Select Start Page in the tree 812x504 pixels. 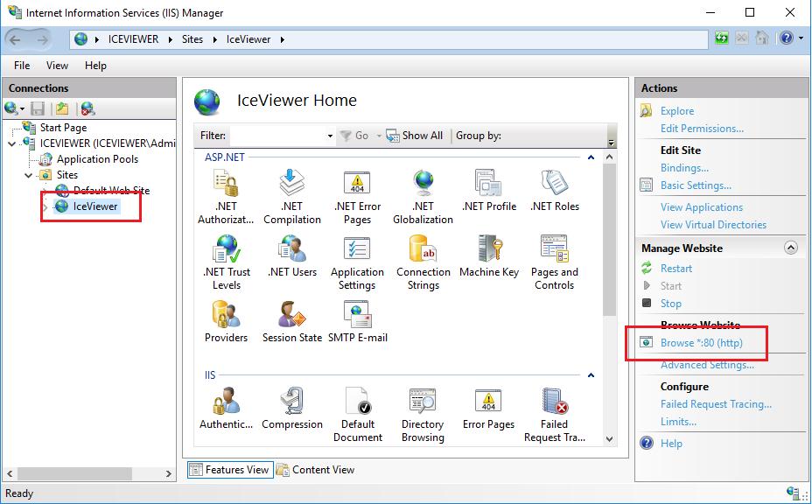(63, 128)
